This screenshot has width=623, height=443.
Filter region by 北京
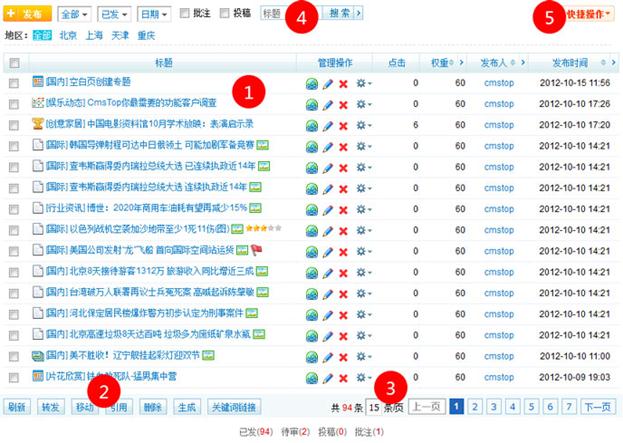68,36
